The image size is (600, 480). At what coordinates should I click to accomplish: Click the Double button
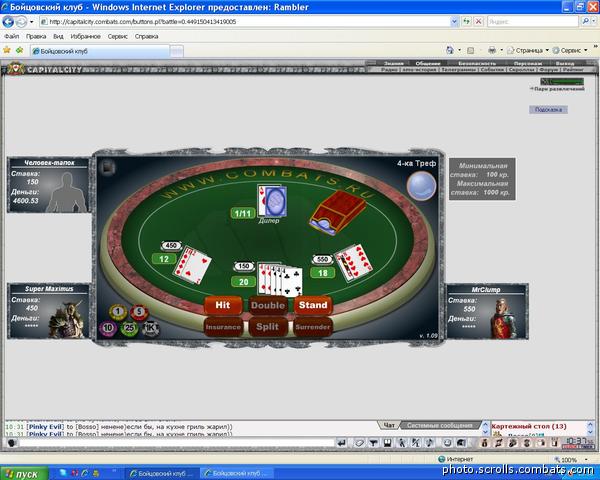(268, 305)
